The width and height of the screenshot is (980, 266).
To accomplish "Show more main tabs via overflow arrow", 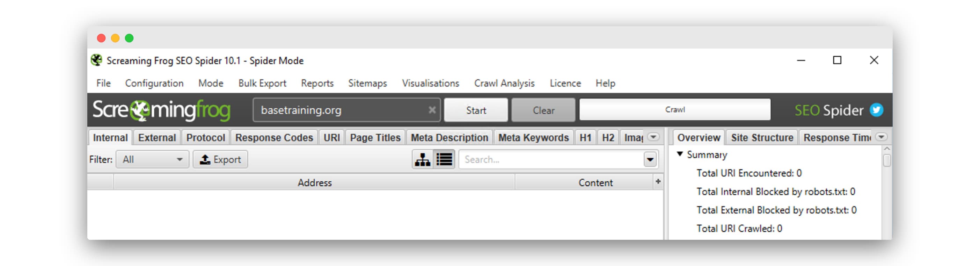I will click(x=653, y=137).
